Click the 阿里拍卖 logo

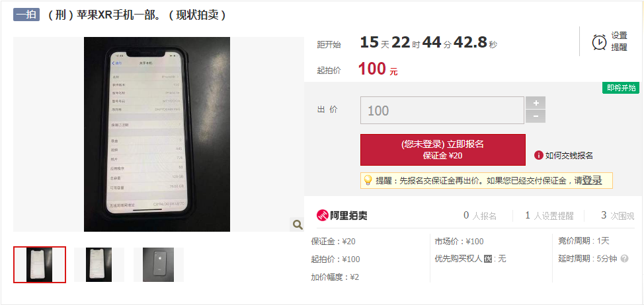[x=342, y=216]
